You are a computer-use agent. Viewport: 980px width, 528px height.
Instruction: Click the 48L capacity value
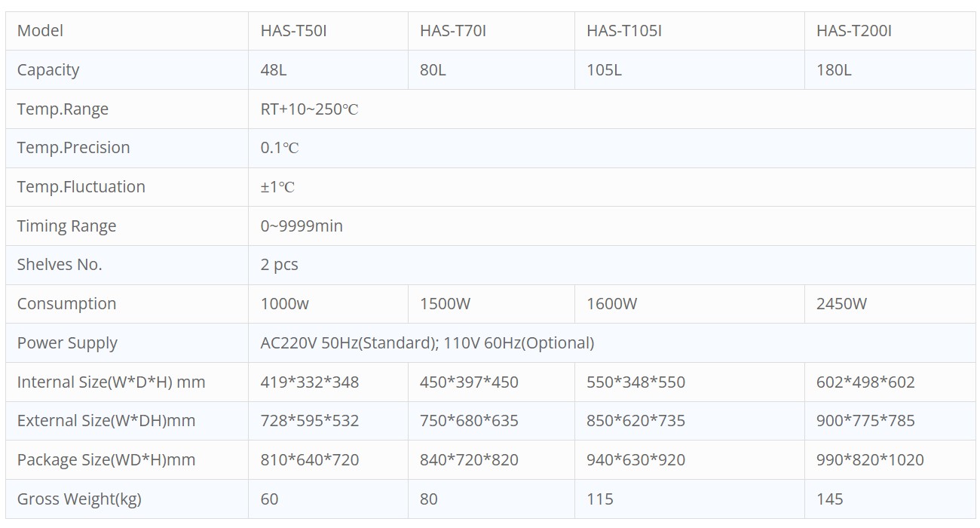pos(274,70)
